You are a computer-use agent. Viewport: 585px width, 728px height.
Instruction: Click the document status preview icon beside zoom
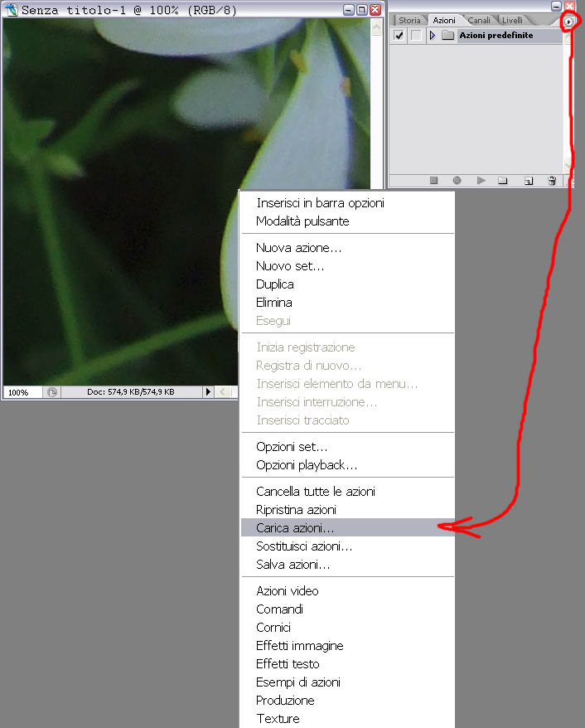click(52, 392)
